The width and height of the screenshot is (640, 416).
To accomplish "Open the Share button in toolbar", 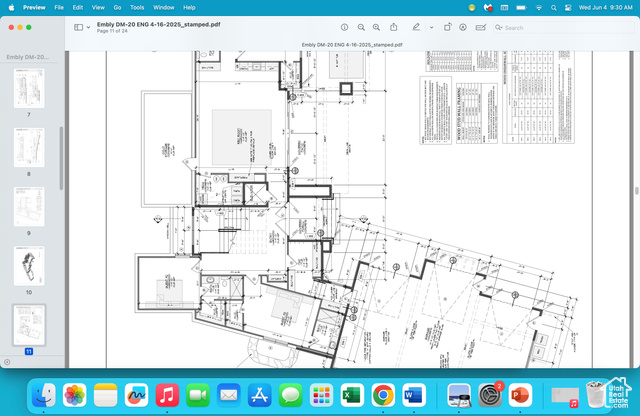I will click(x=394, y=27).
